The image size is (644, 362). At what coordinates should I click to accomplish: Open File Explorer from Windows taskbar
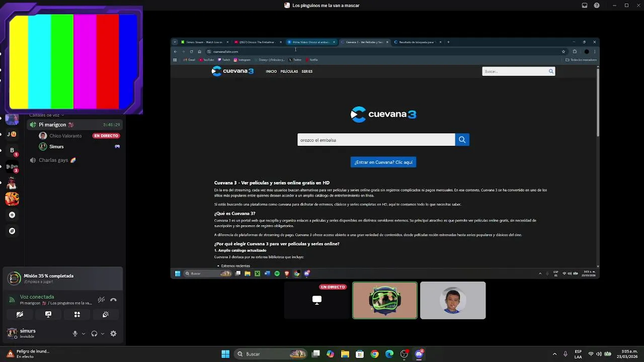(345, 354)
